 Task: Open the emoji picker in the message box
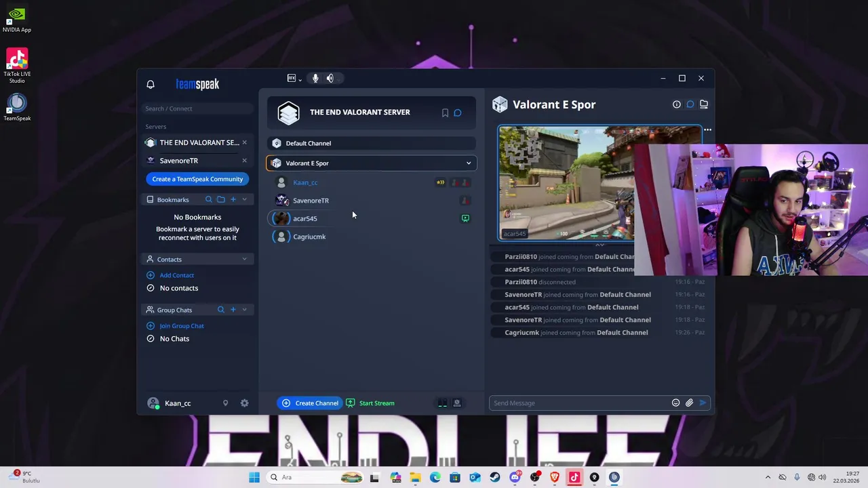coord(675,403)
